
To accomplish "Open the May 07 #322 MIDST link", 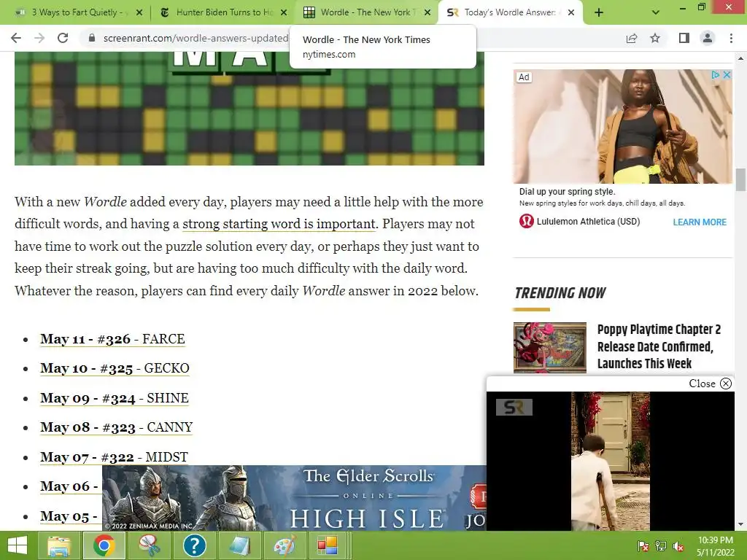I will pyautogui.click(x=114, y=457).
